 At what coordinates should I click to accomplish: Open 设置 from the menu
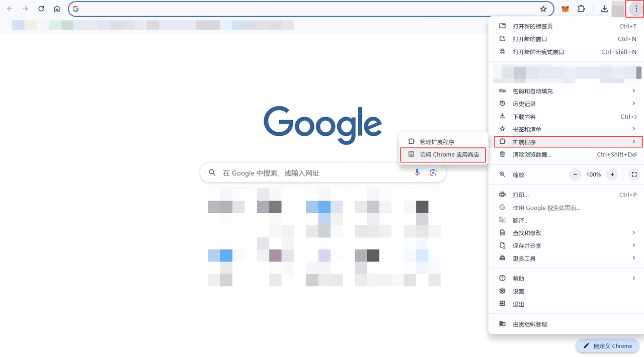point(566,291)
